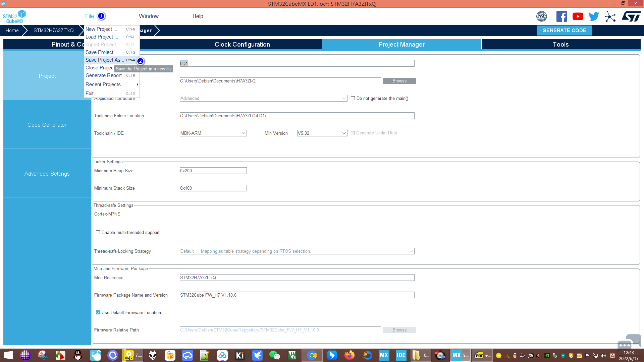Open the Notepad++ taskbar icon

pyautogui.click(x=205, y=355)
